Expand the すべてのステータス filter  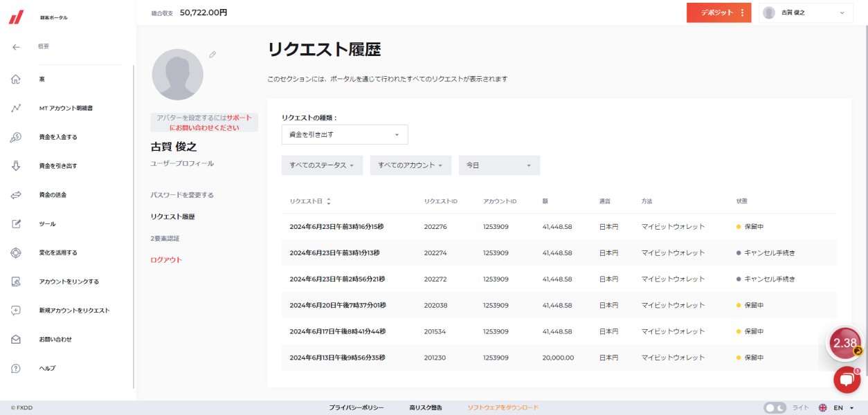[322, 165]
